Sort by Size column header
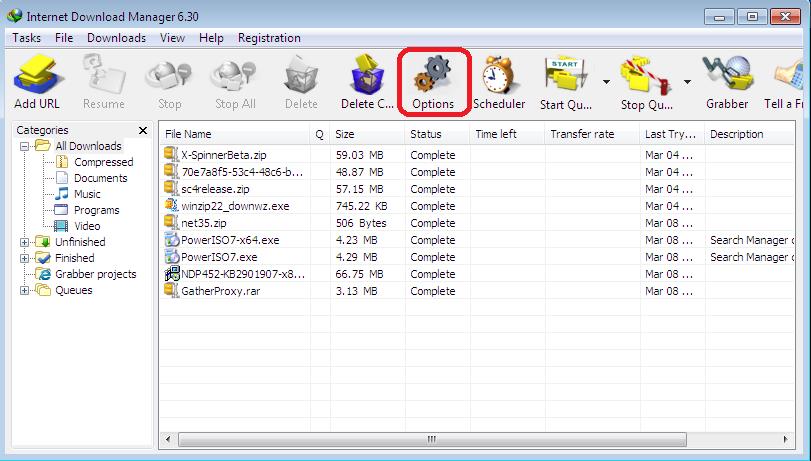This screenshot has width=811, height=461. click(x=367, y=134)
